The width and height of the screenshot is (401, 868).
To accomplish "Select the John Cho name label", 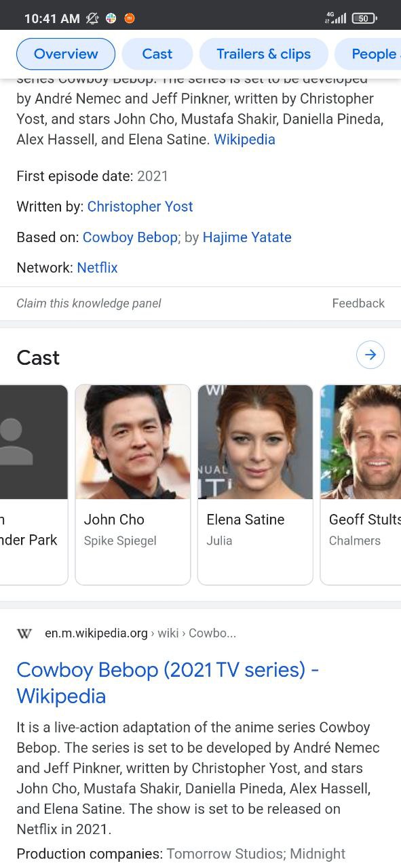I will tap(114, 520).
